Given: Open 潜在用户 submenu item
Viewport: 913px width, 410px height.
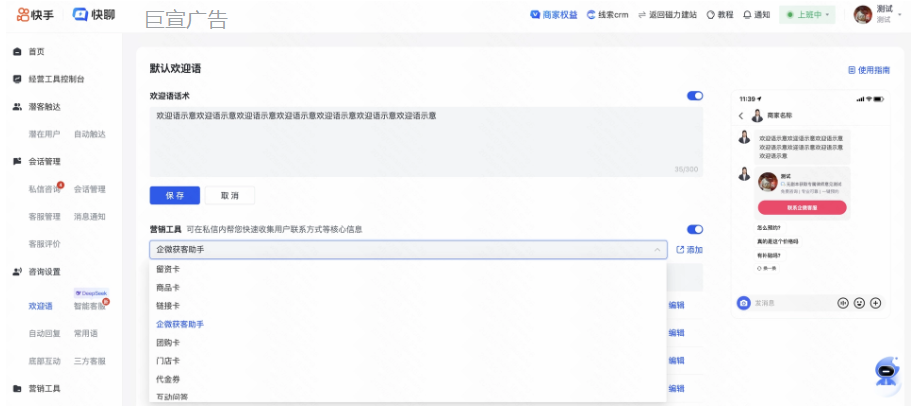Looking at the screenshot, I should (x=44, y=135).
